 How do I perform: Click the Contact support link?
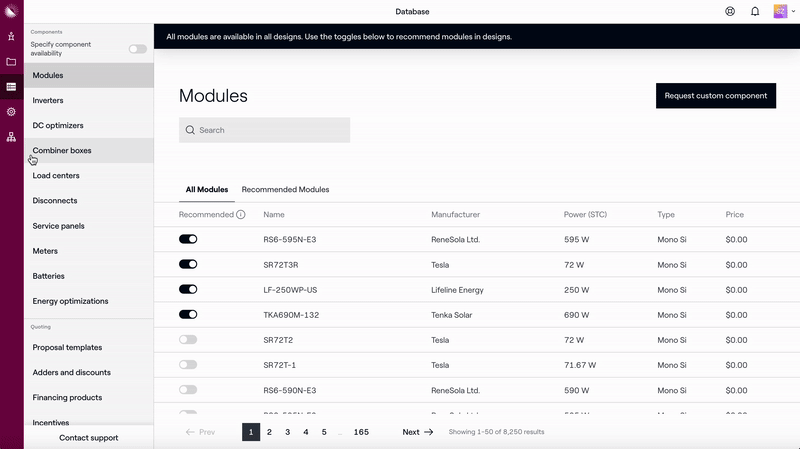pos(88,438)
